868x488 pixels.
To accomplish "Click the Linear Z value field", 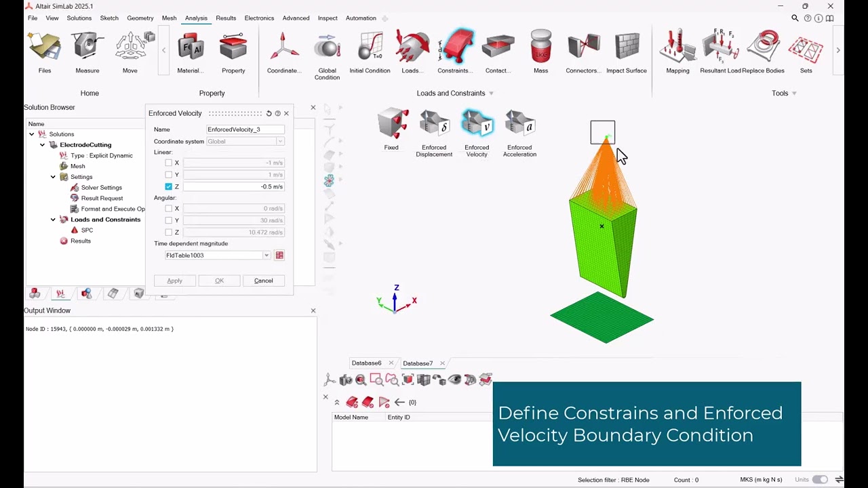I will (234, 186).
